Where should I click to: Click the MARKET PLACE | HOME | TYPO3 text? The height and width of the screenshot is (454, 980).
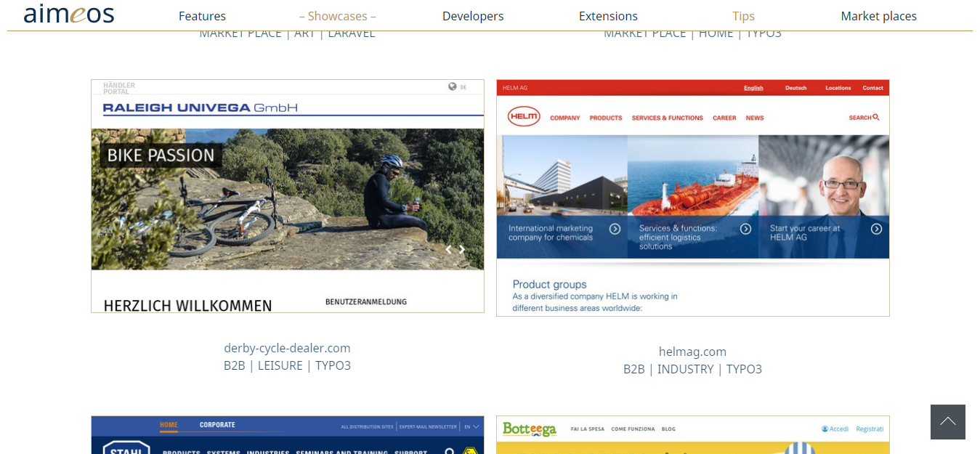pyautogui.click(x=692, y=33)
